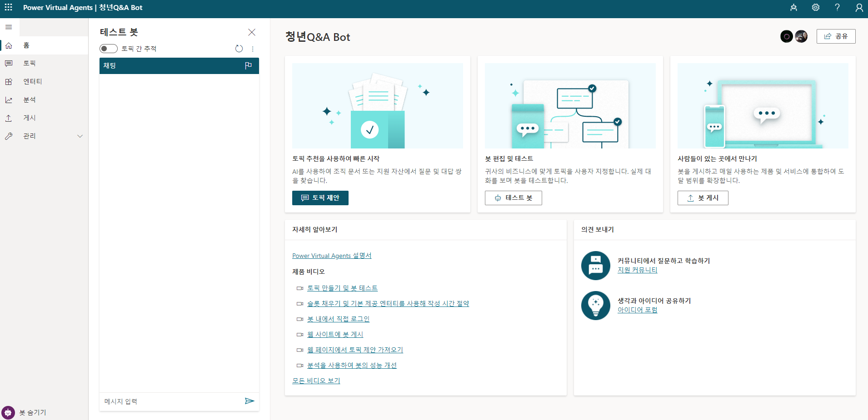This screenshot has height=420, width=868.
Task: Click 봇 숨기기 at bottom left
Action: (33, 412)
